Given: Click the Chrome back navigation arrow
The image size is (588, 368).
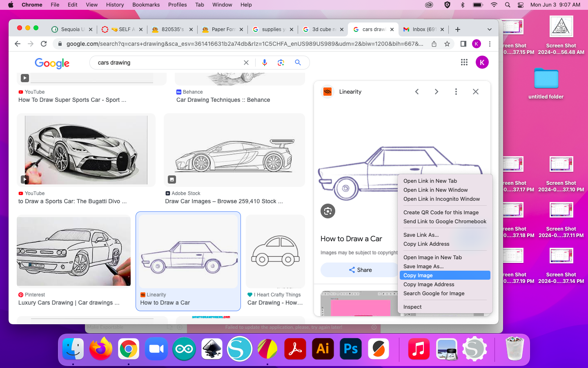Looking at the screenshot, I should [18, 44].
